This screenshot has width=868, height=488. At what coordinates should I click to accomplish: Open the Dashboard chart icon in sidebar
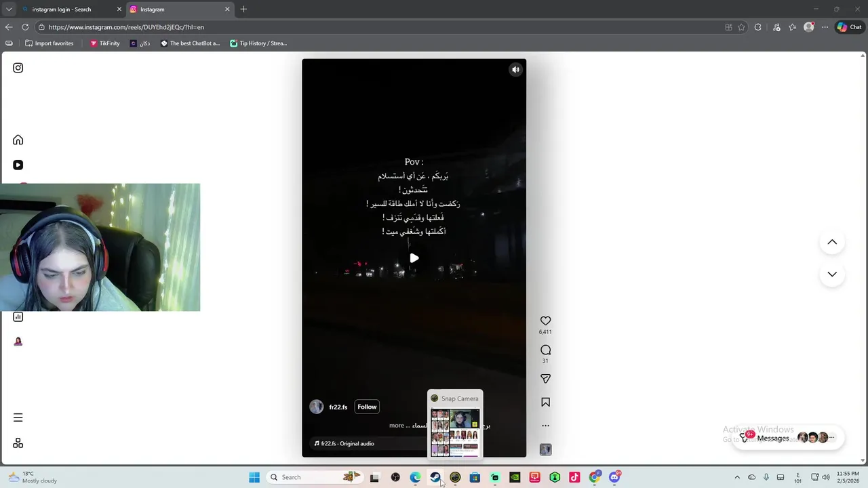18,317
